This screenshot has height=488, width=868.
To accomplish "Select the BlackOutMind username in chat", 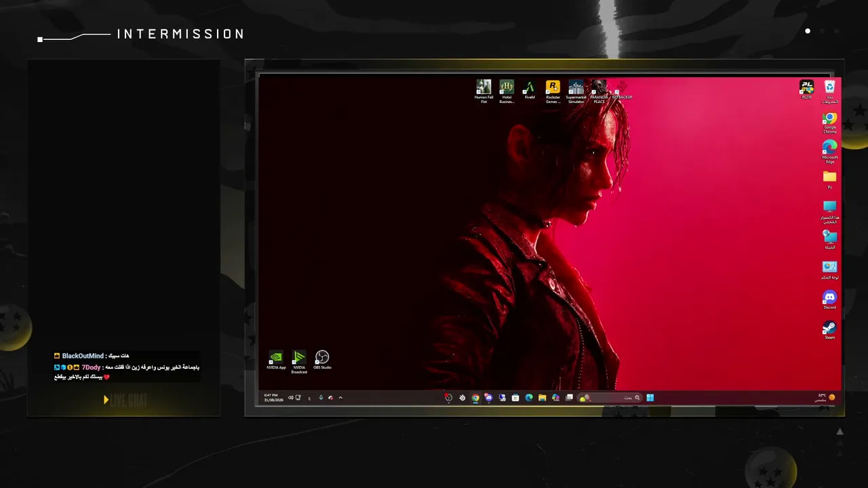I will 83,356.
